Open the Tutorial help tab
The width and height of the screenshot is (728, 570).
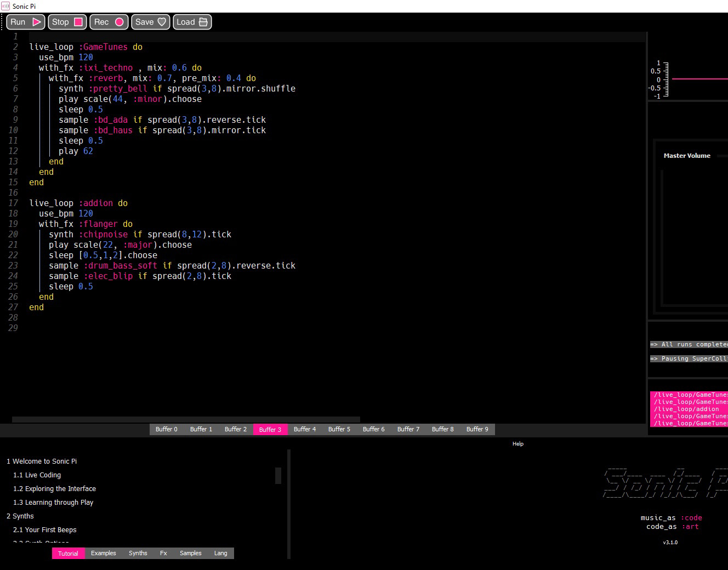pyautogui.click(x=69, y=554)
